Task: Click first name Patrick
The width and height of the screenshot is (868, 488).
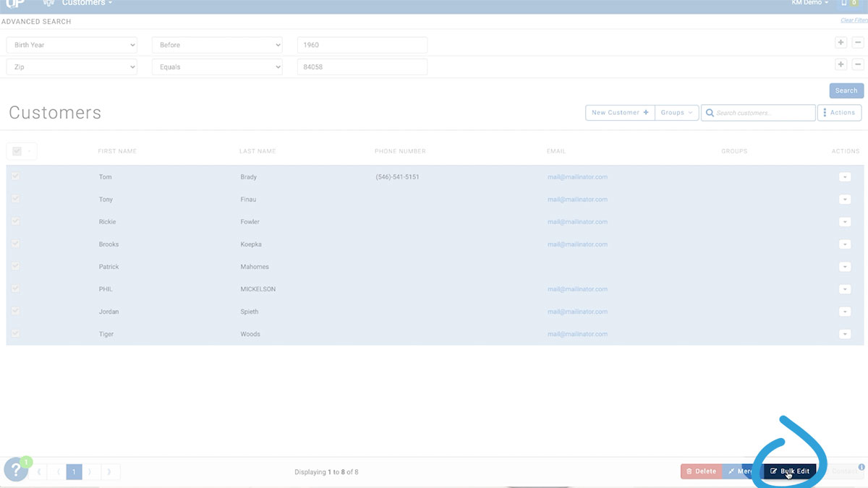Action: point(109,267)
